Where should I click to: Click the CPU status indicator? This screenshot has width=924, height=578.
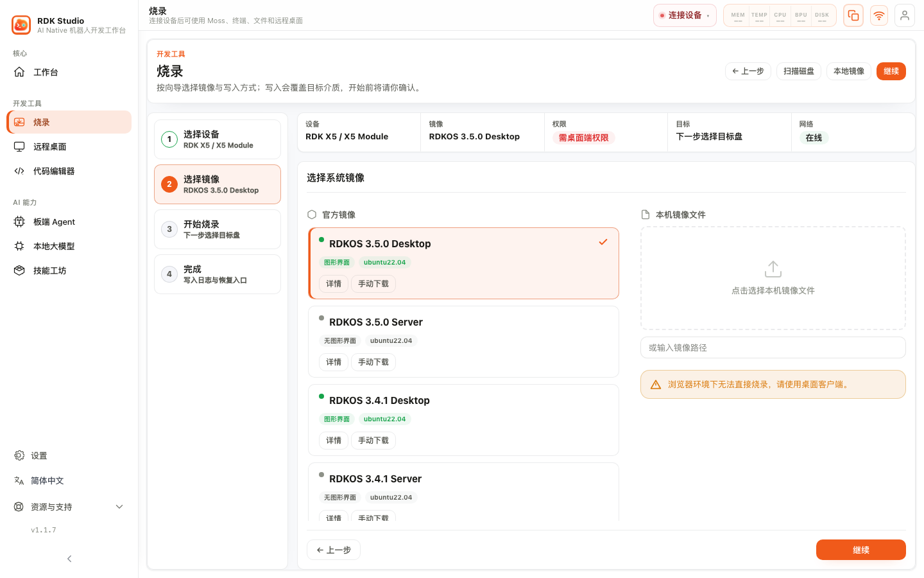[x=780, y=16]
